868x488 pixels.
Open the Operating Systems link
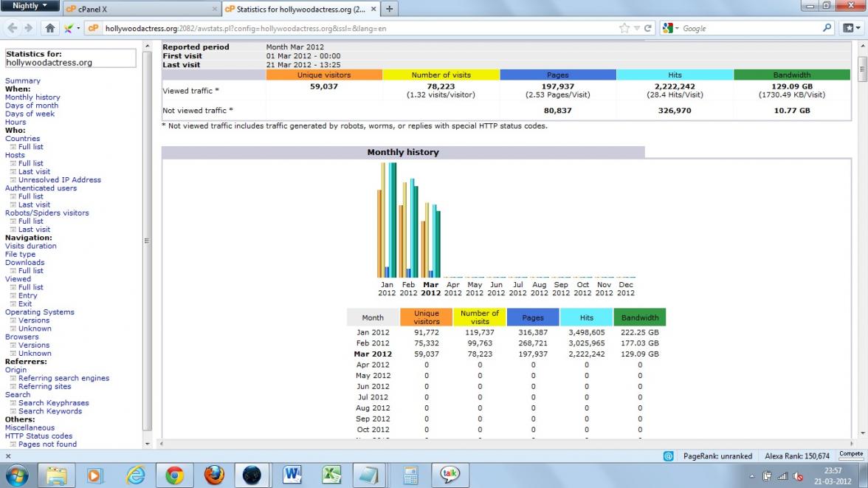[40, 312]
